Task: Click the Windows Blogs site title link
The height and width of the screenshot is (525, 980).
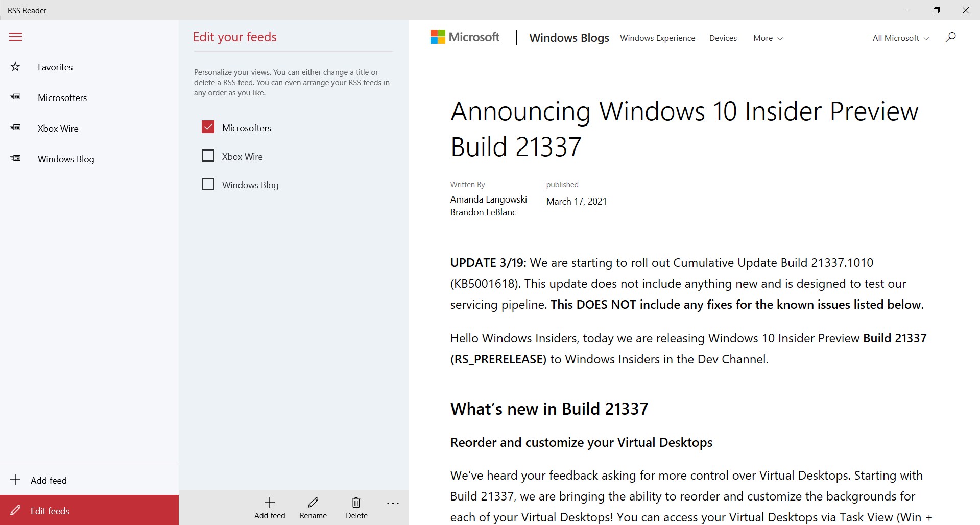Action: (569, 38)
